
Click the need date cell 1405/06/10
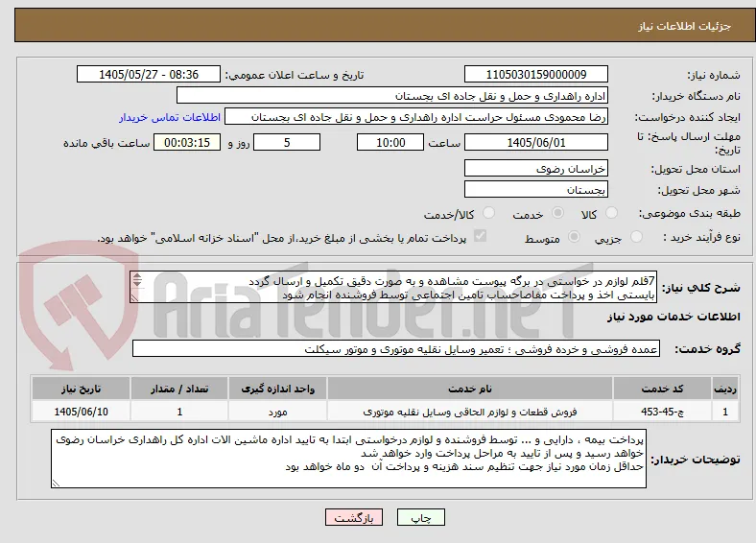[81, 412]
